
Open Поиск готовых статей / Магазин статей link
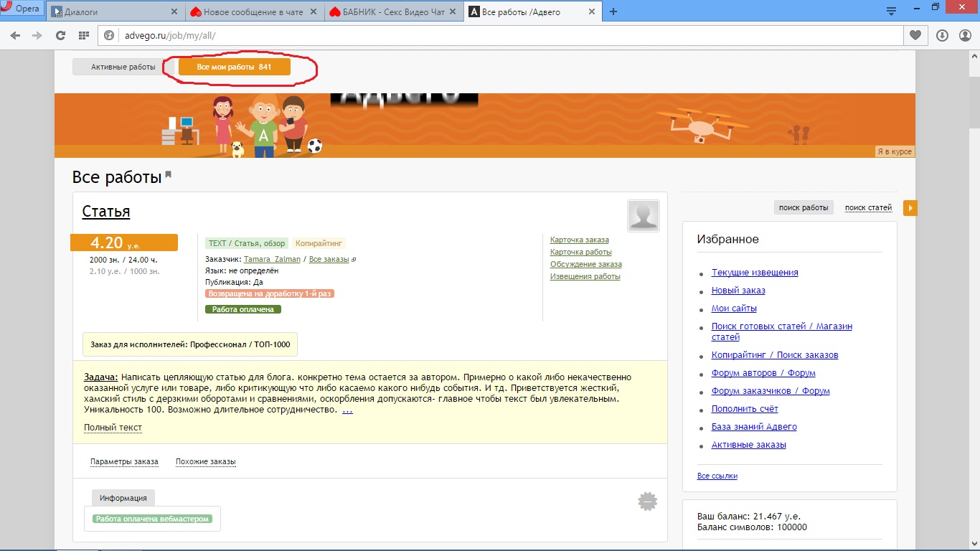point(782,331)
